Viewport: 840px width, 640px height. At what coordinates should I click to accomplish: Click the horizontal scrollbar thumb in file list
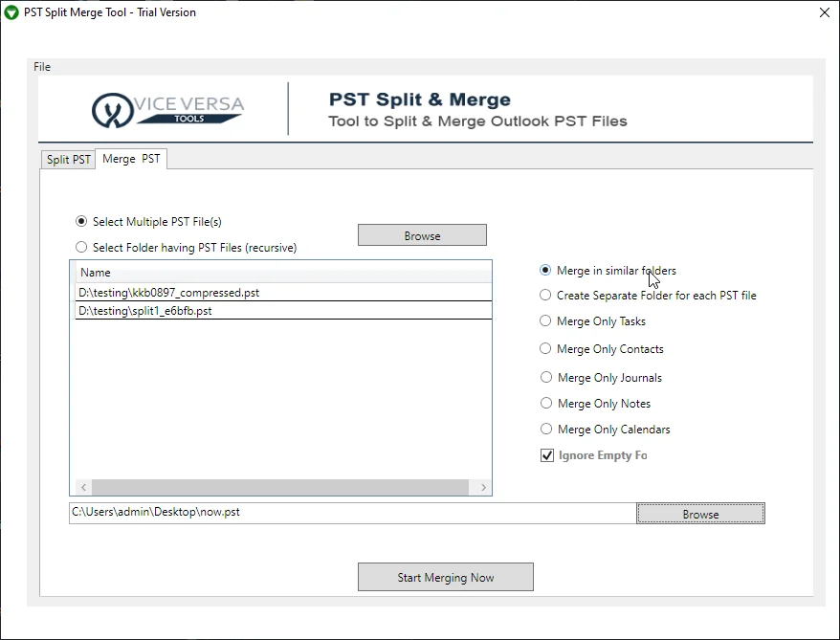tap(280, 487)
